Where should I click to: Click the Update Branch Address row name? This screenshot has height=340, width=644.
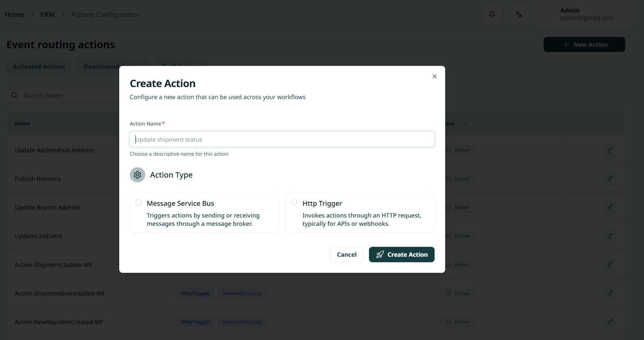click(48, 207)
